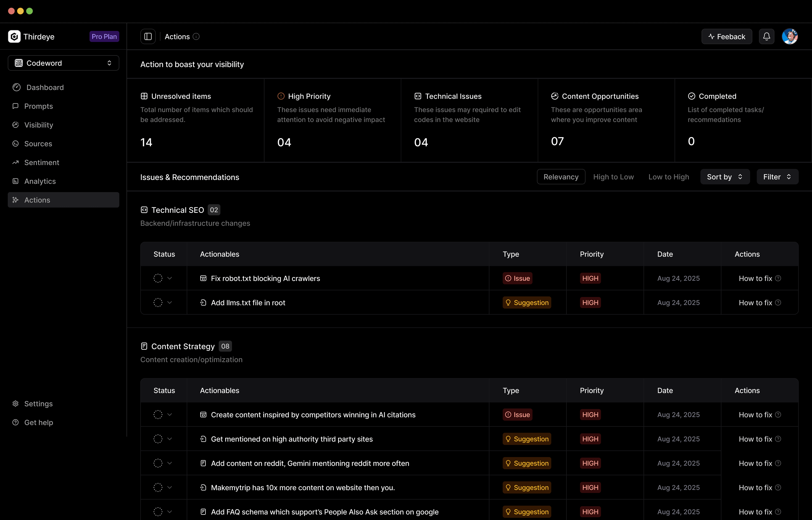Click the Thirdeye logo icon
Screen dimensions: 812x520
point(14,36)
